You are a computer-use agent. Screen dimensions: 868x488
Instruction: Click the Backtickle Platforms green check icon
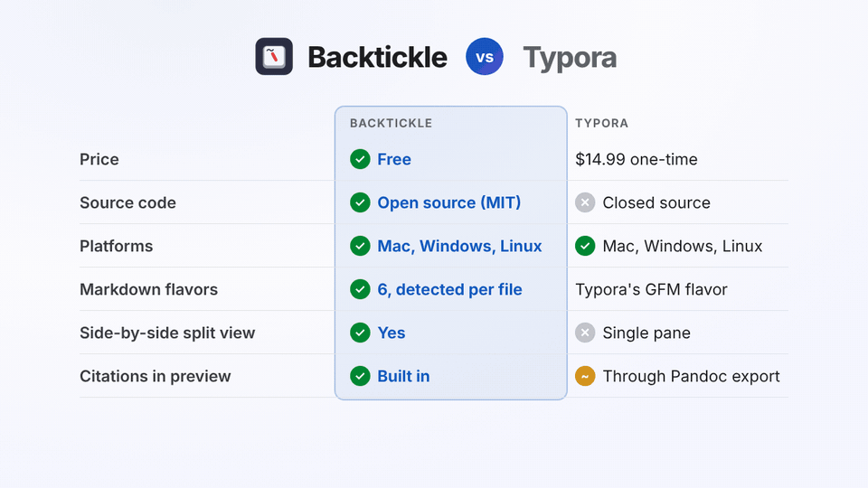pyautogui.click(x=360, y=246)
